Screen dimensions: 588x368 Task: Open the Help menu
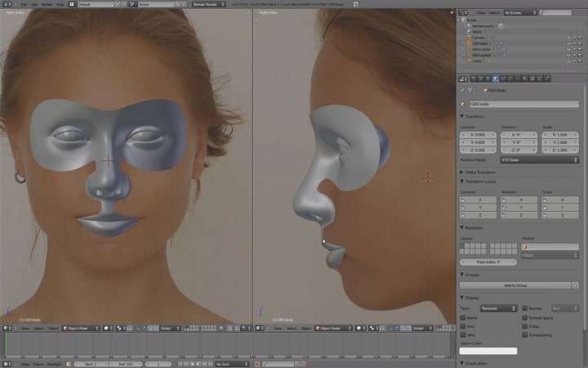60,5
